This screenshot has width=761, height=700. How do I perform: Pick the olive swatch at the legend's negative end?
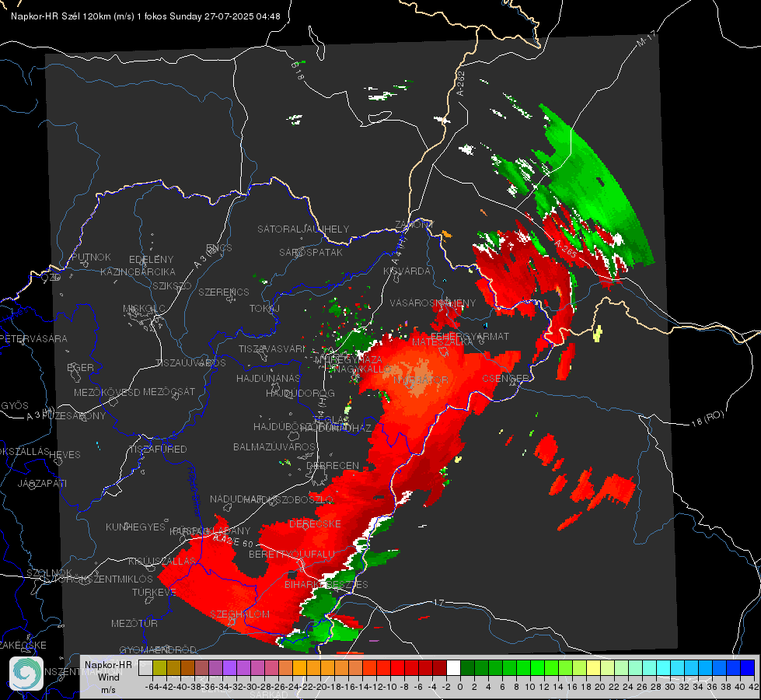point(159,667)
